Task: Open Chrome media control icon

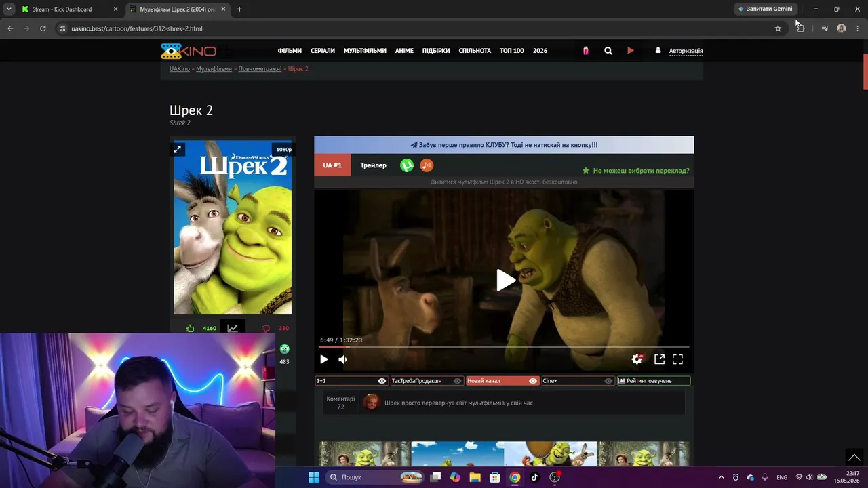Action: pos(825,28)
